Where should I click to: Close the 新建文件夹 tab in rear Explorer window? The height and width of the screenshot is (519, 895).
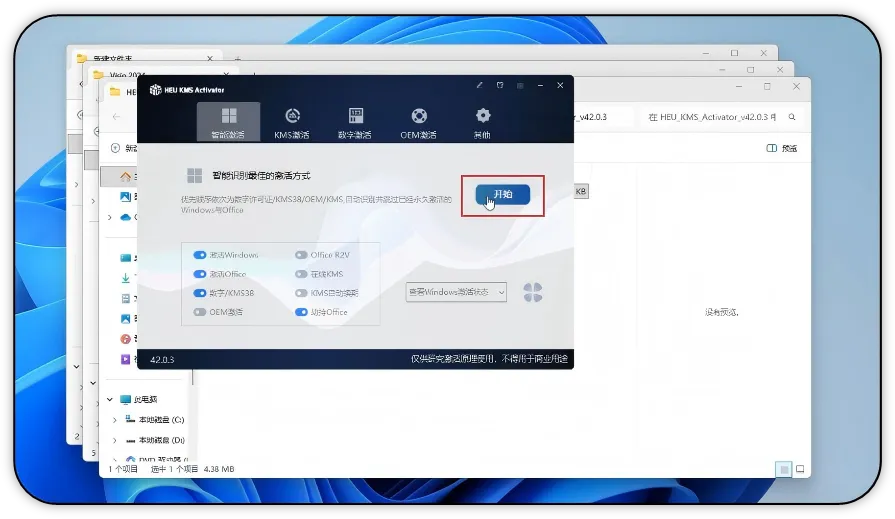209,58
